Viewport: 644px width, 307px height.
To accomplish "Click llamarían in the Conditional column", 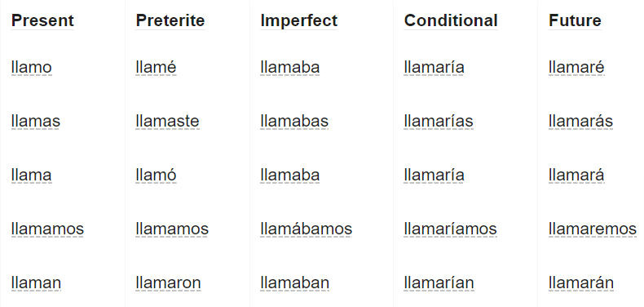I will pos(439,283).
